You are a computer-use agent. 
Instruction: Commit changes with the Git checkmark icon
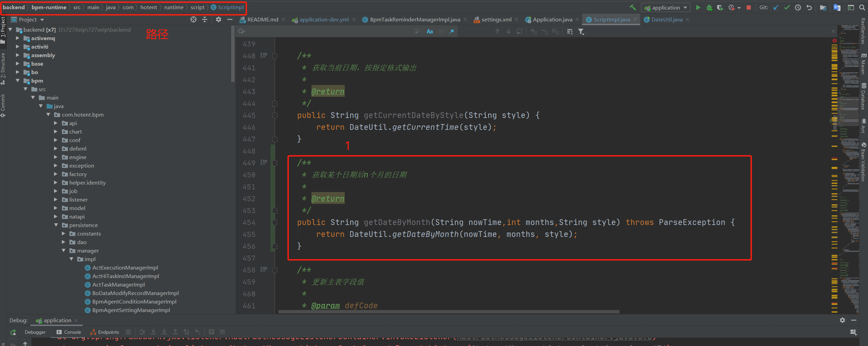(x=787, y=7)
